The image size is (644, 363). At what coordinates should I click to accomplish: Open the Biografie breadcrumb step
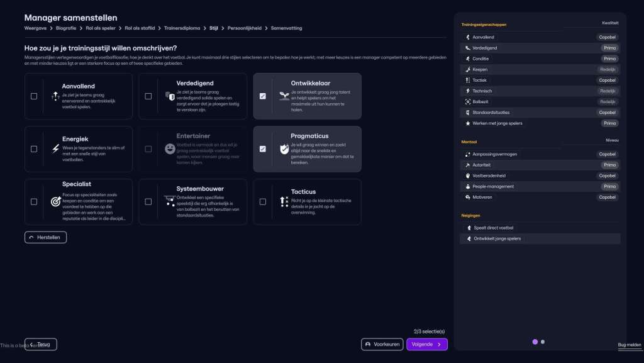tap(66, 28)
